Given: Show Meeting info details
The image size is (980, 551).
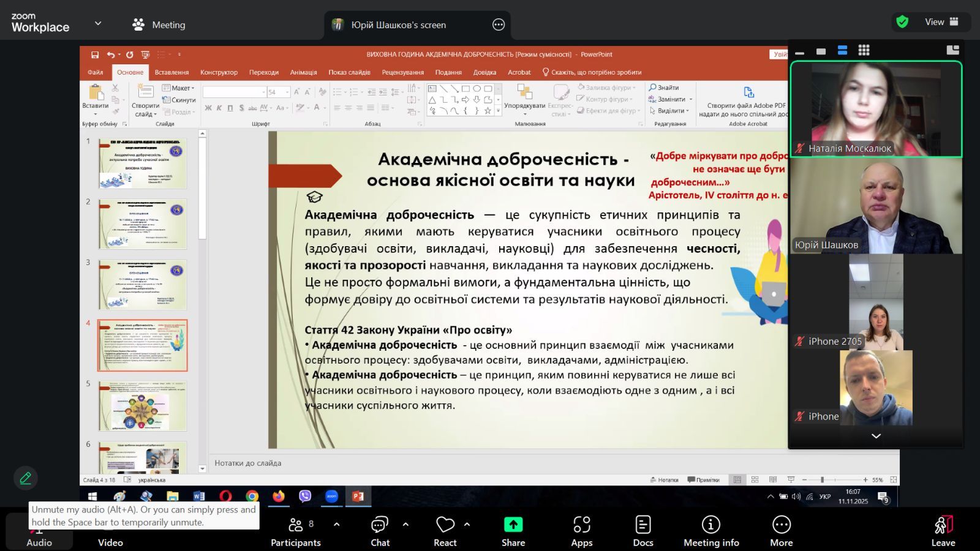Looking at the screenshot, I should click(x=710, y=530).
